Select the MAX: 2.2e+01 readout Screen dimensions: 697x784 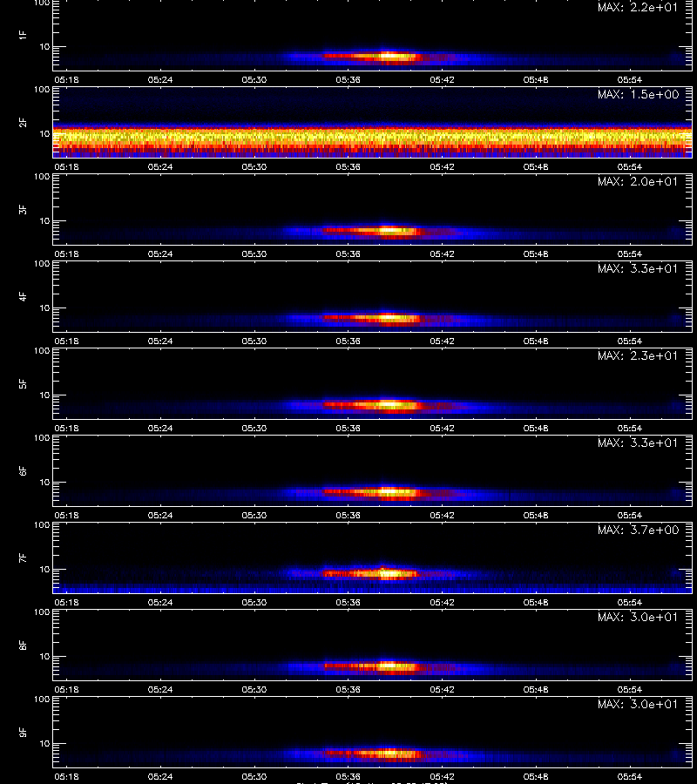[638, 8]
